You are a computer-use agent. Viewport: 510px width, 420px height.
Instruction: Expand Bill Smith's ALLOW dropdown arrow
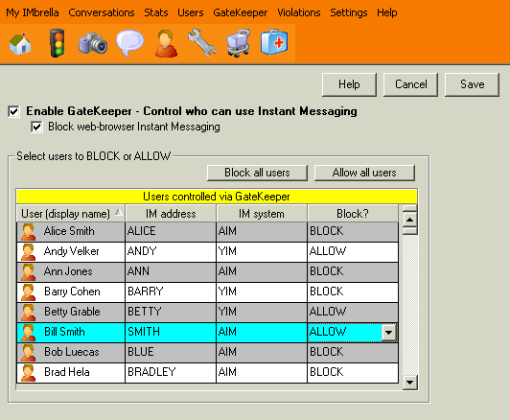[x=388, y=333]
